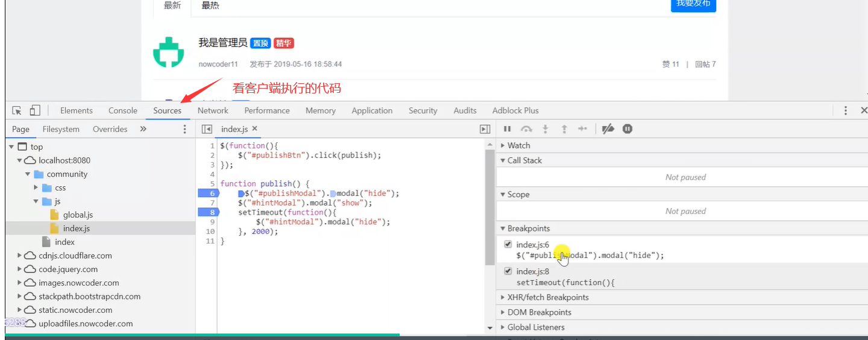Collapse the top frame tree node
The height and width of the screenshot is (340, 868).
pyautogui.click(x=11, y=146)
